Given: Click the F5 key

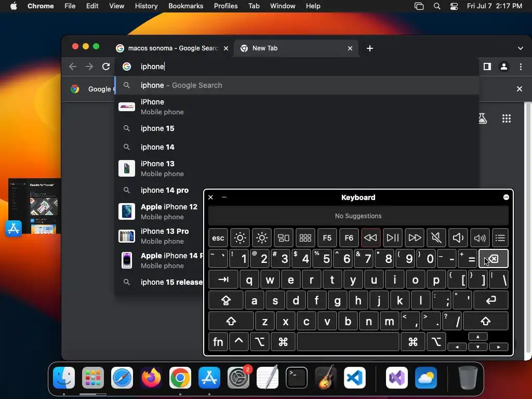Looking at the screenshot, I should point(327,238).
